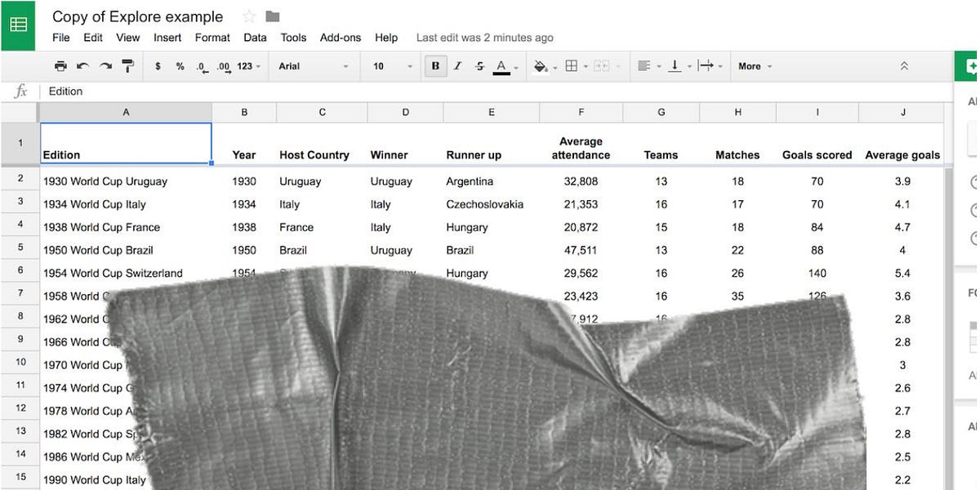Collapse the menus with double chevron

point(904,66)
